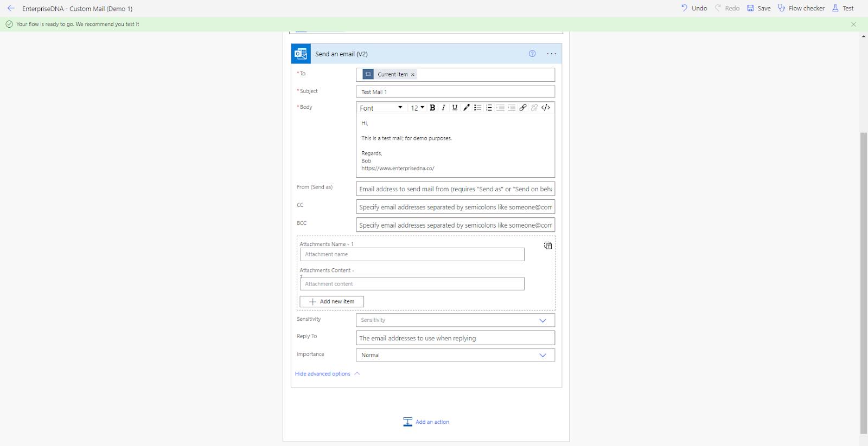
Task: Click the green checkmark status icon
Action: click(9, 24)
